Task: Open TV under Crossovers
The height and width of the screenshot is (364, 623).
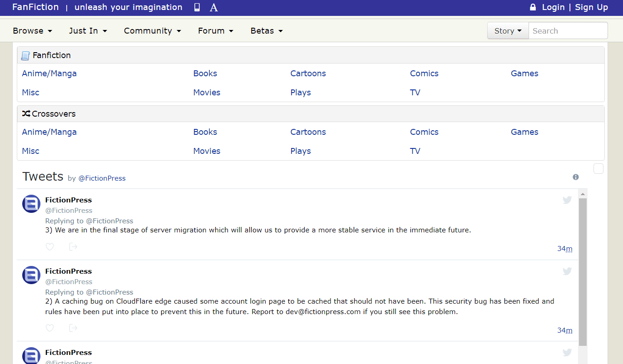Action: click(x=415, y=151)
